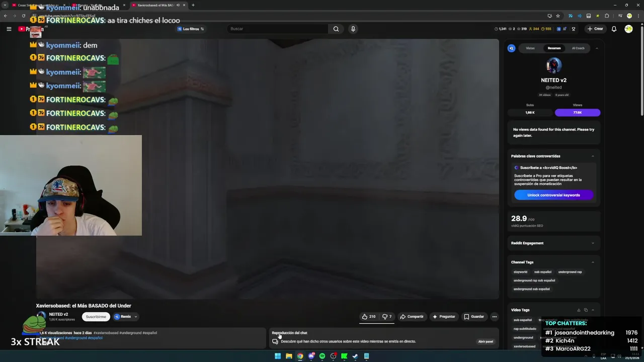Click in the Buscar search field
The height and width of the screenshot is (362, 644).
click(278, 29)
